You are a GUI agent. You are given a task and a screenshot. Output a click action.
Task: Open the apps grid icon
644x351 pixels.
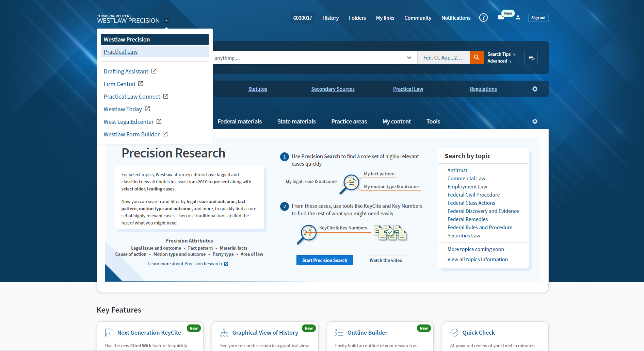[x=501, y=18]
